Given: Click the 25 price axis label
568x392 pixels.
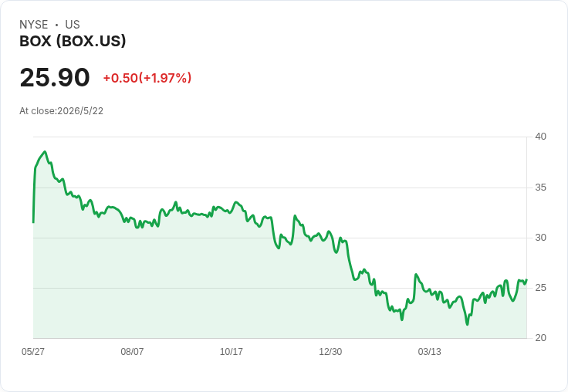Looking at the screenshot, I should coord(540,288).
